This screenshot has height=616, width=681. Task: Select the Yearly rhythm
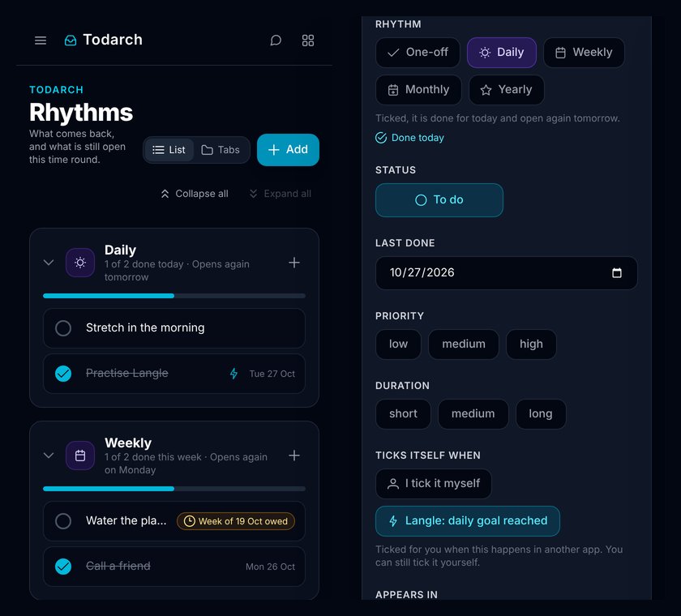507,90
